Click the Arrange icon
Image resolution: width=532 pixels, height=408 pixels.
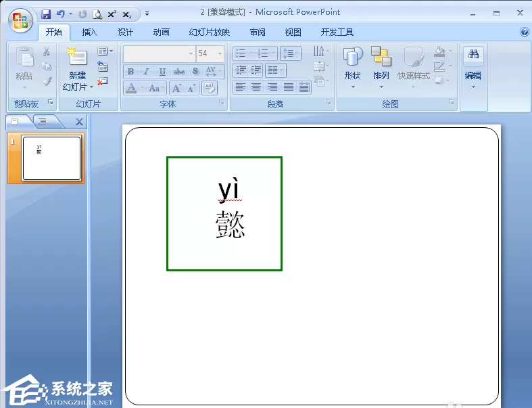381,68
